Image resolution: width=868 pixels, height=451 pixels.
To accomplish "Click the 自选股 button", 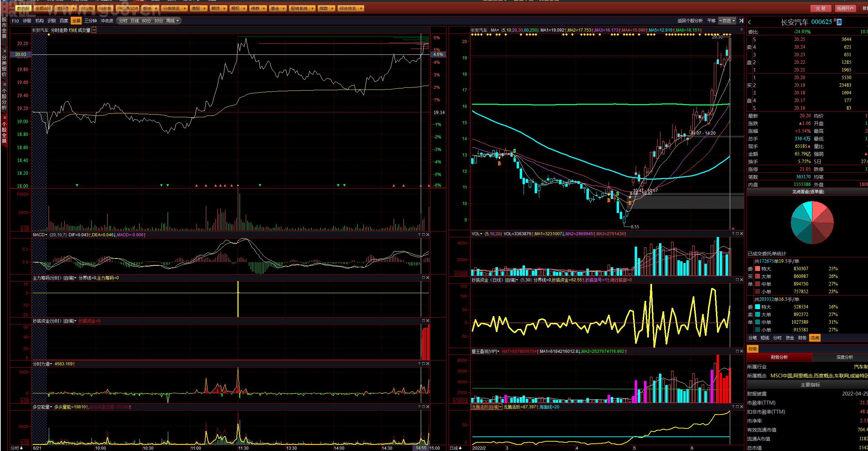I will pyautogui.click(x=23, y=8).
